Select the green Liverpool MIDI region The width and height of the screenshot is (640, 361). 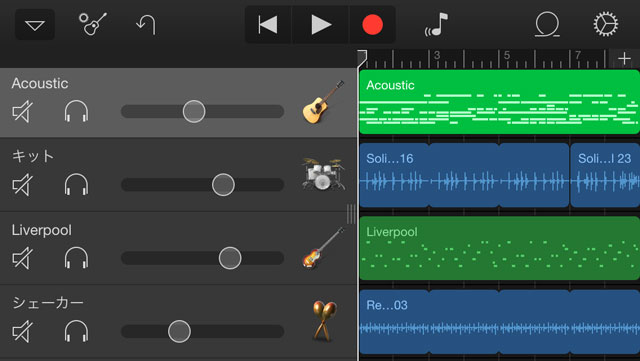coord(499,248)
